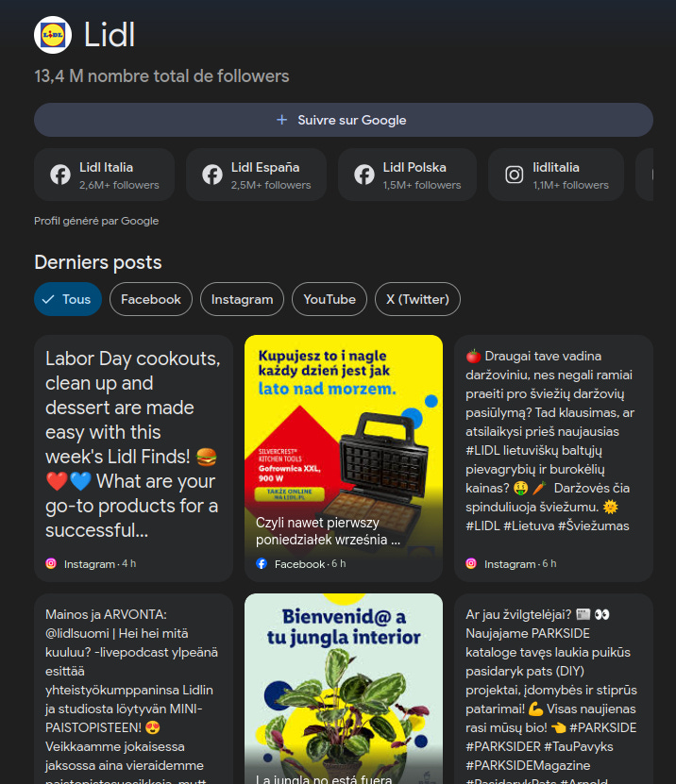Open Lidl España Facebook icon
The image size is (676, 784).
tap(212, 175)
